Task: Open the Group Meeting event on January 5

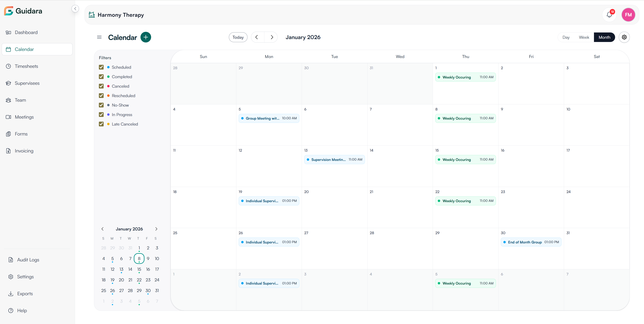Action: point(269,118)
